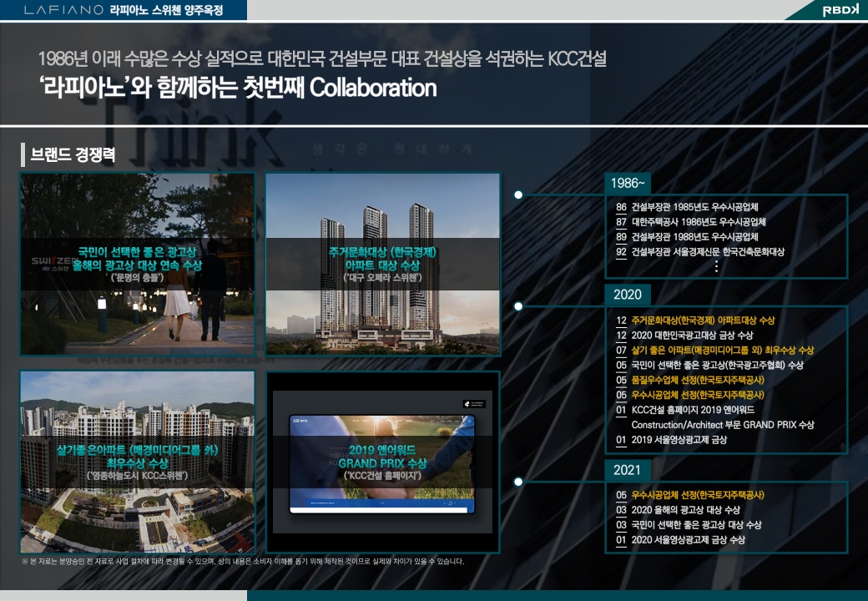This screenshot has height=601, width=868.
Task: Select the 2020 timeline marker dot
Action: click(518, 306)
